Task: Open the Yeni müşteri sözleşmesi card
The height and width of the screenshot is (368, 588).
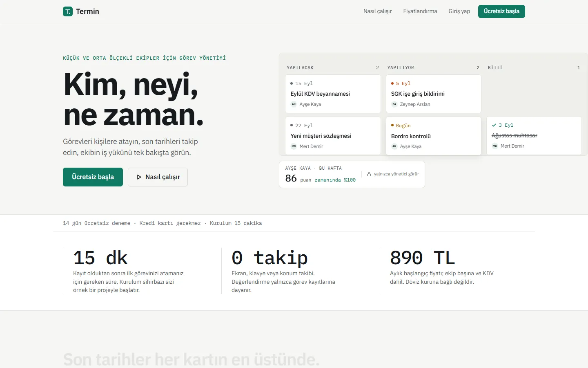Action: coord(333,136)
